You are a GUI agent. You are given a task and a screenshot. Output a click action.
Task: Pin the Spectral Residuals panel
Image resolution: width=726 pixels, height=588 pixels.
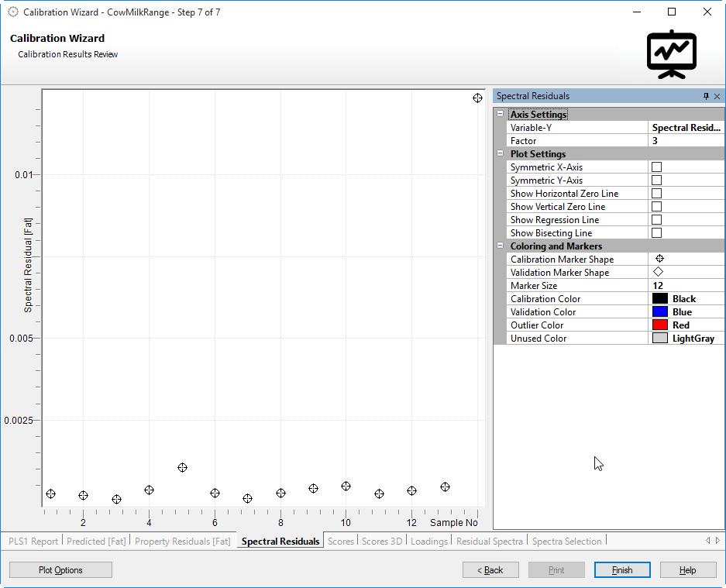[x=706, y=96]
